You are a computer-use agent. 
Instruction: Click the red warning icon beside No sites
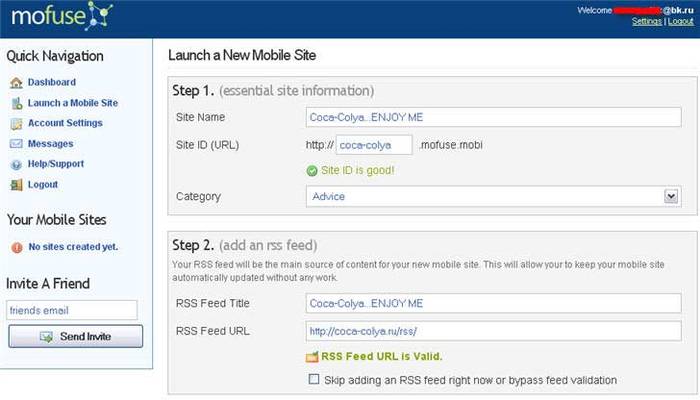click(17, 247)
